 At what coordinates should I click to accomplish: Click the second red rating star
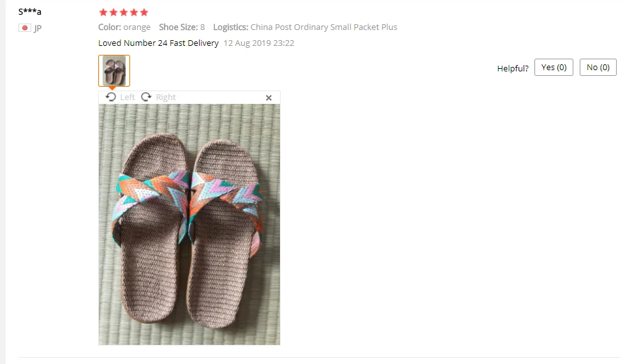point(114,12)
